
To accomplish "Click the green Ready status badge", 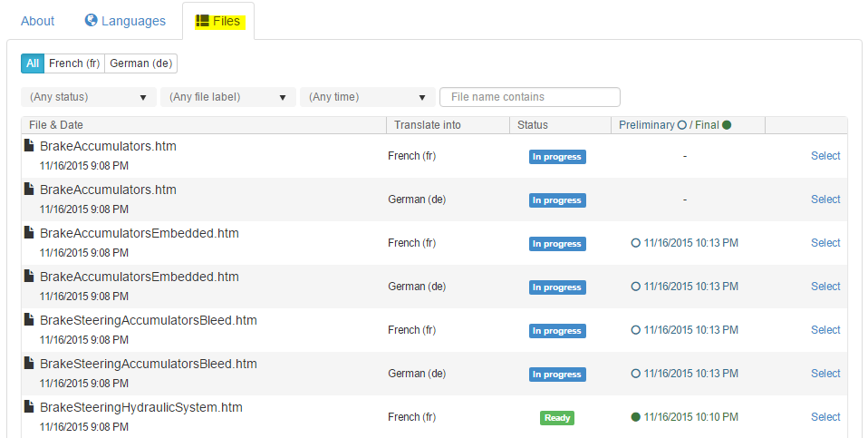I will (x=556, y=418).
